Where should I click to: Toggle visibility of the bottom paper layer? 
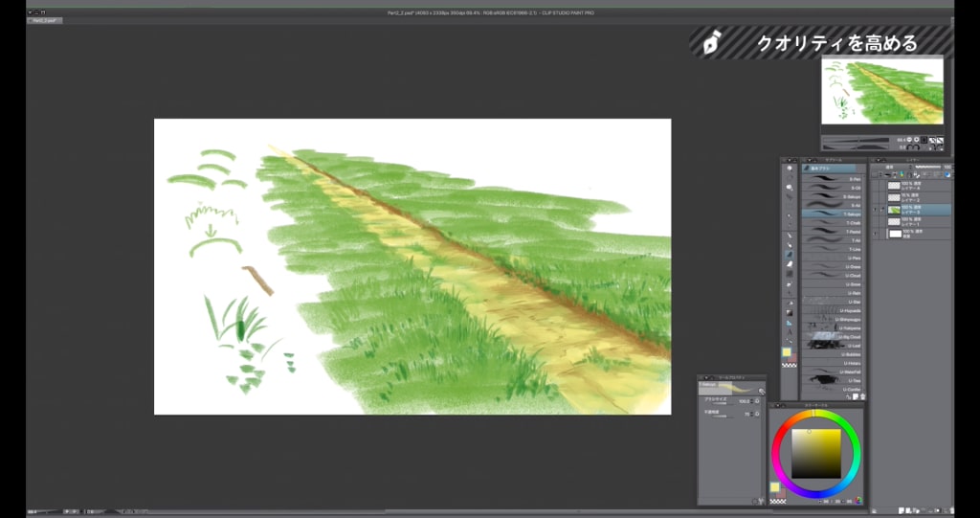tap(876, 233)
